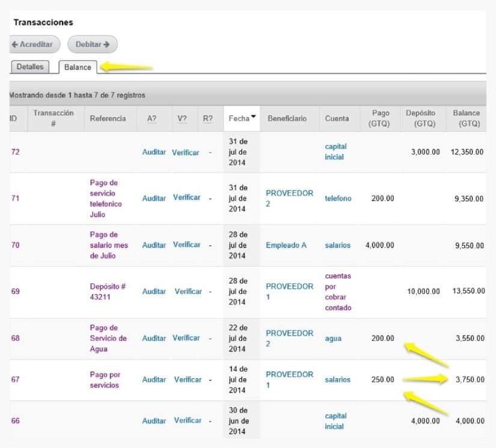Click Verificar for transaction 70
496x448 pixels.
tap(186, 245)
